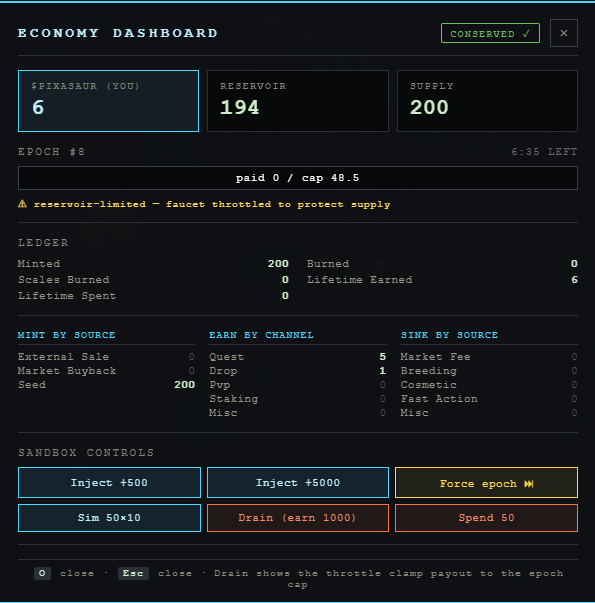Click the Esc key hint badge
The width and height of the screenshot is (595, 603).
pos(133,573)
